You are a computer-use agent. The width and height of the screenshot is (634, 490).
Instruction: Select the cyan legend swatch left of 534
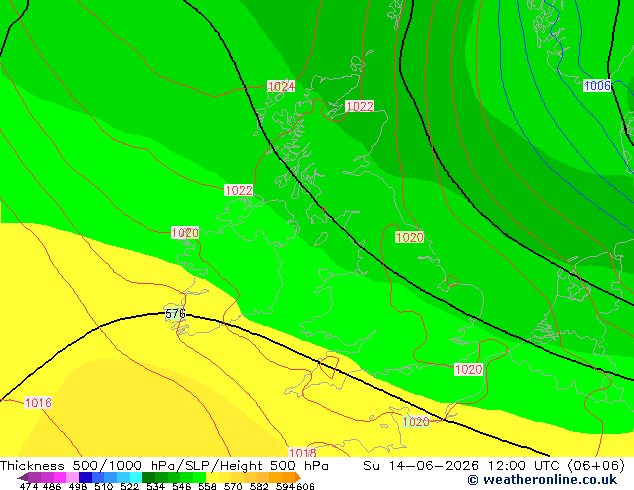point(136,477)
